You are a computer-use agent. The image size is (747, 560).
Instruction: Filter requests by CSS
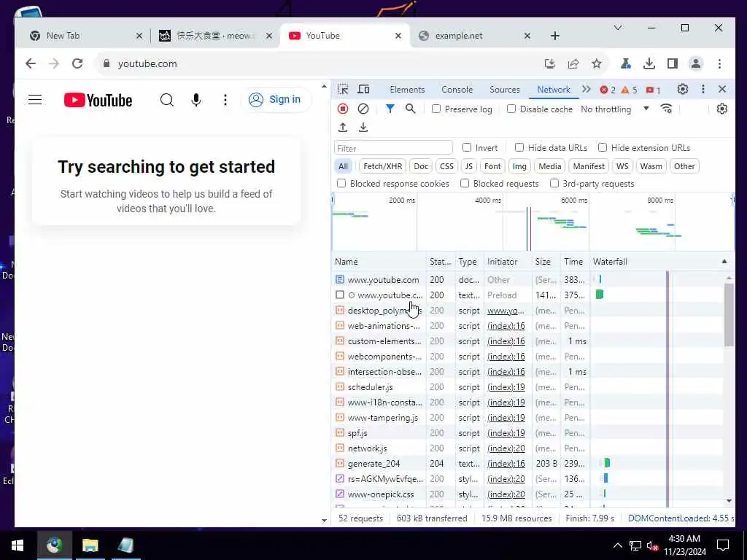pyautogui.click(x=446, y=166)
